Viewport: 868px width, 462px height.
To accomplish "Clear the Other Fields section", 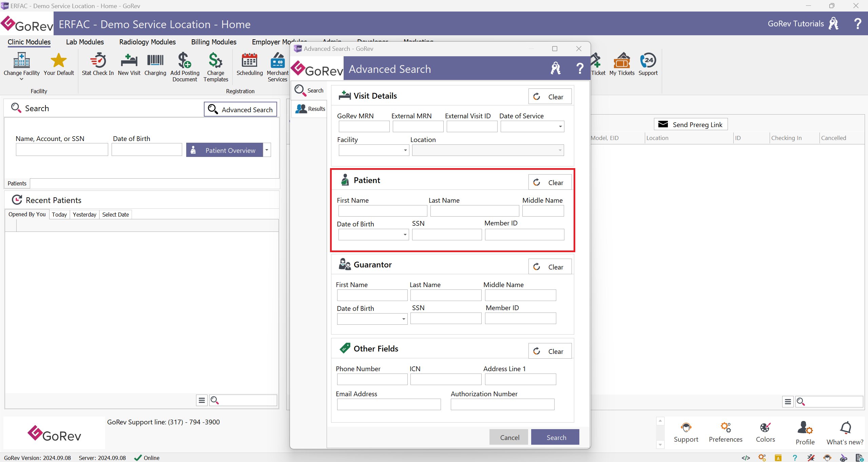I will (x=550, y=351).
